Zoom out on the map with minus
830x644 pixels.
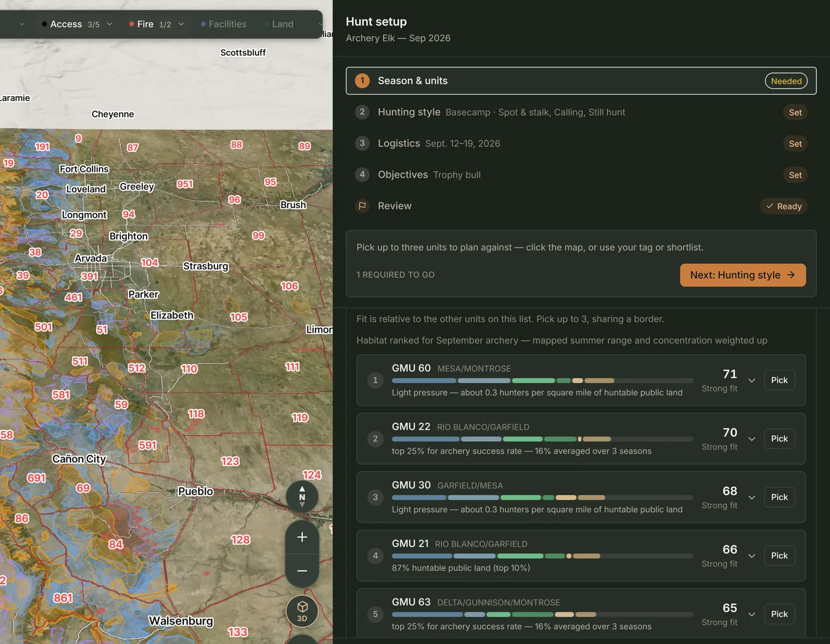302,570
